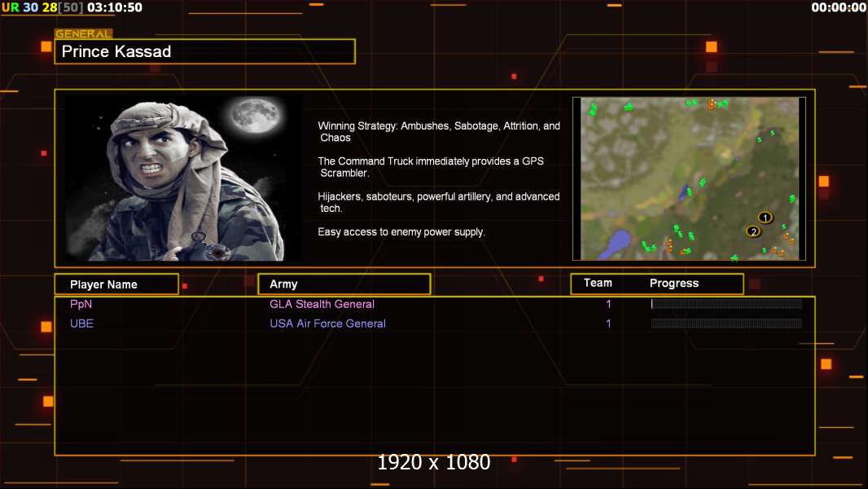868x489 pixels.
Task: Click start position marker 1 on minimap
Action: click(765, 218)
